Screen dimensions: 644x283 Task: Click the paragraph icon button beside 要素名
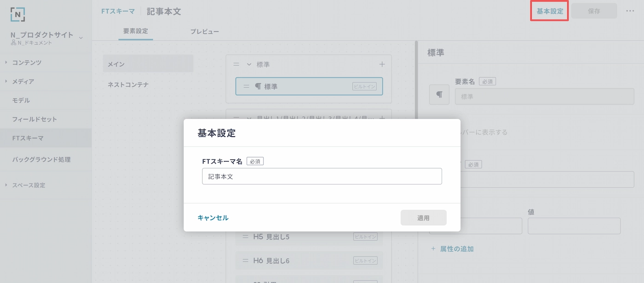click(x=439, y=95)
